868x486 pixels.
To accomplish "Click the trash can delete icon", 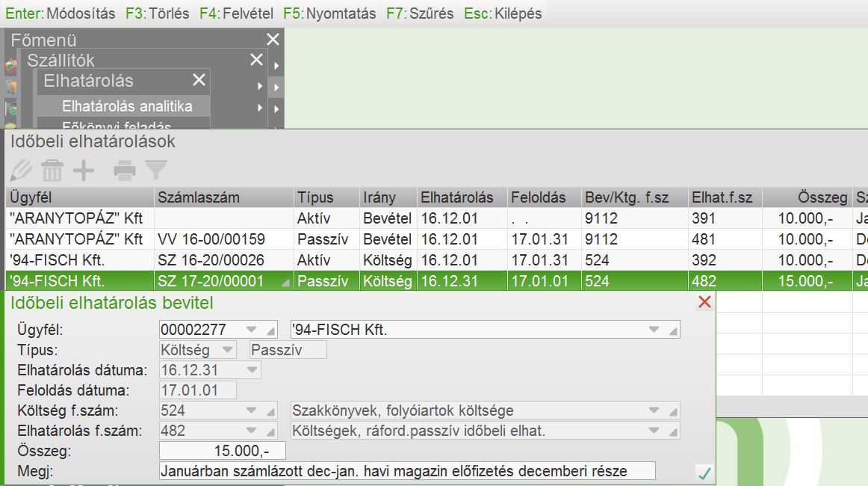I will pyautogui.click(x=52, y=170).
